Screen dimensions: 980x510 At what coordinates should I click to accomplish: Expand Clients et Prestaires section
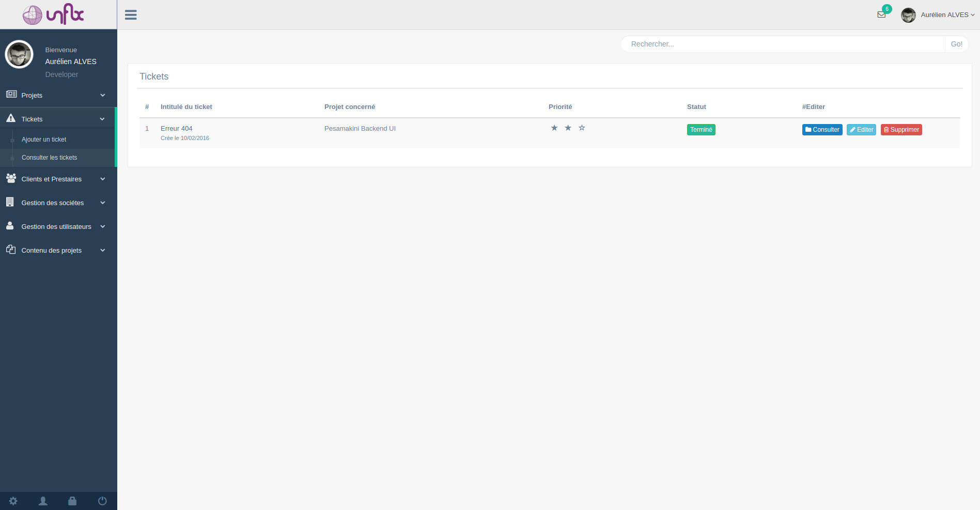click(57, 179)
